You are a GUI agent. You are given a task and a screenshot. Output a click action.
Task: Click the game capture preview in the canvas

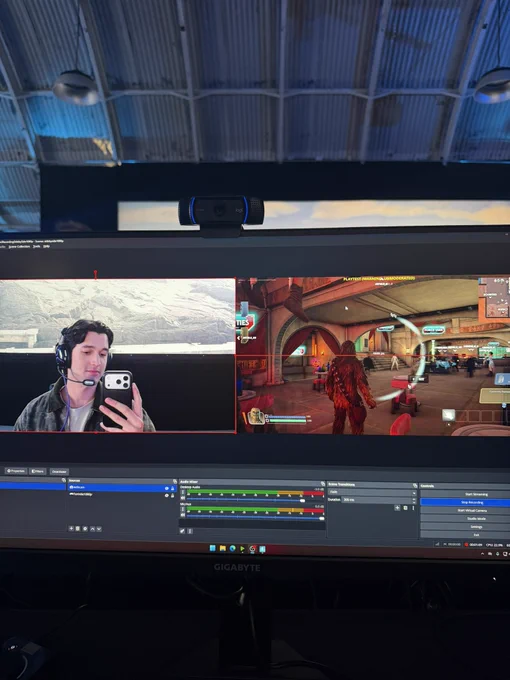pos(373,356)
